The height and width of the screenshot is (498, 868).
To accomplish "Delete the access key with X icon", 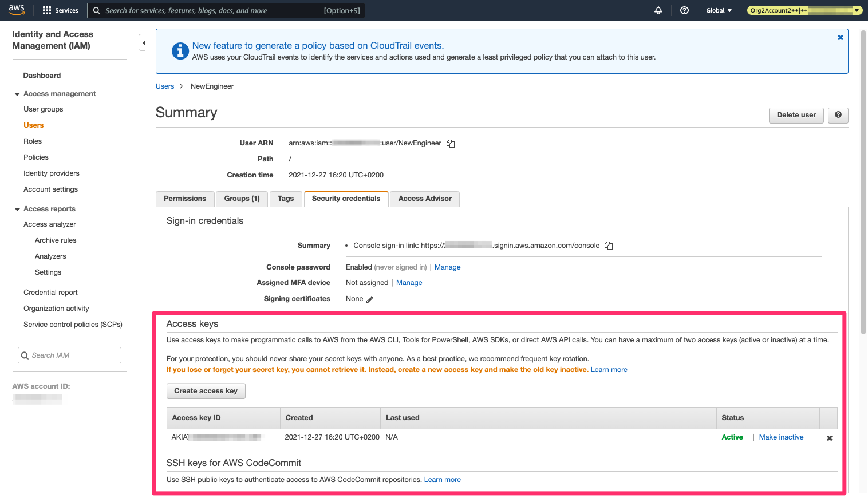I will point(830,438).
